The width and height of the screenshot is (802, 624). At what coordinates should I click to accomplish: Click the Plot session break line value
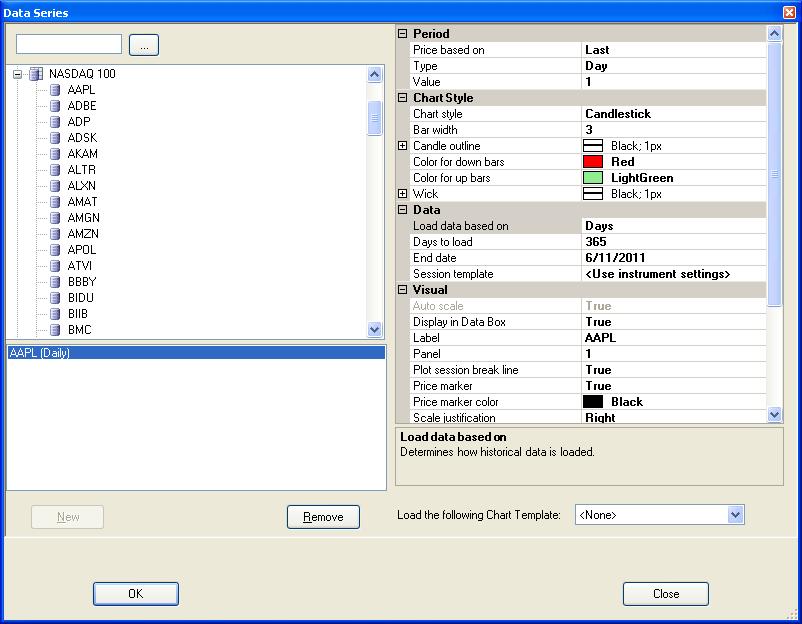674,370
